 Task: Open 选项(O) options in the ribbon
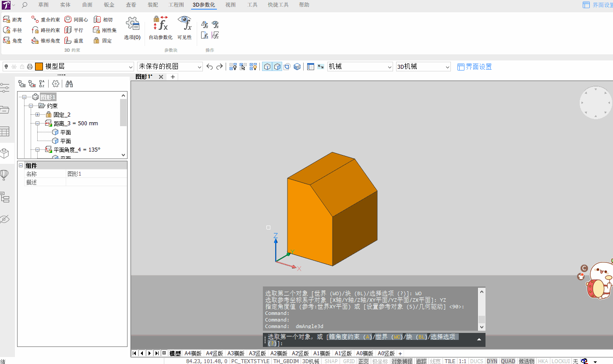point(132,28)
